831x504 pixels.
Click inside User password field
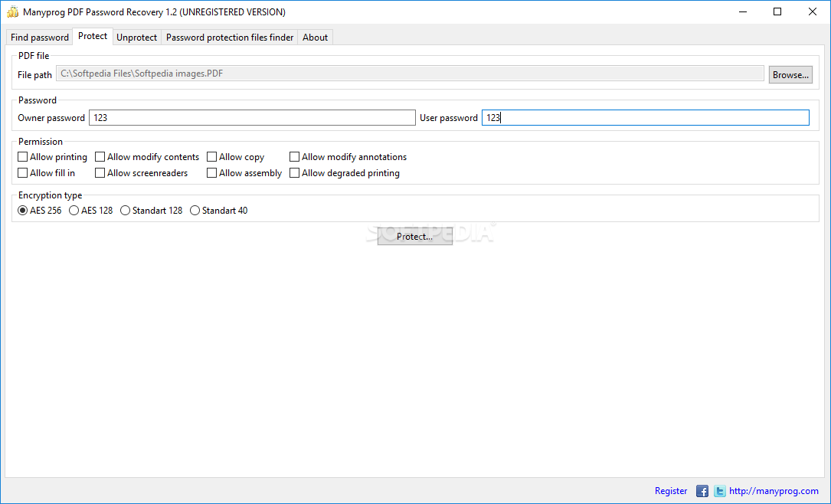click(x=646, y=118)
